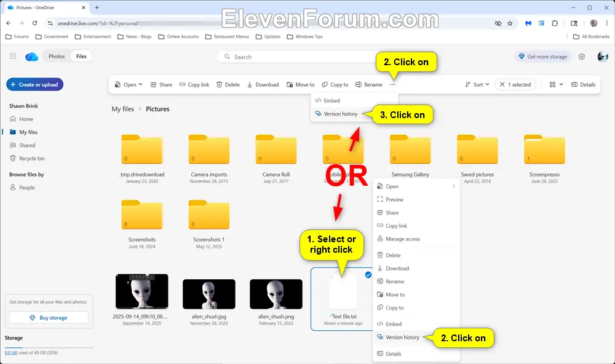Viewport: 615px width, 364px height.
Task: Select the 2025-09-14_09h10_08 image thumbnail
Action: coord(142,291)
